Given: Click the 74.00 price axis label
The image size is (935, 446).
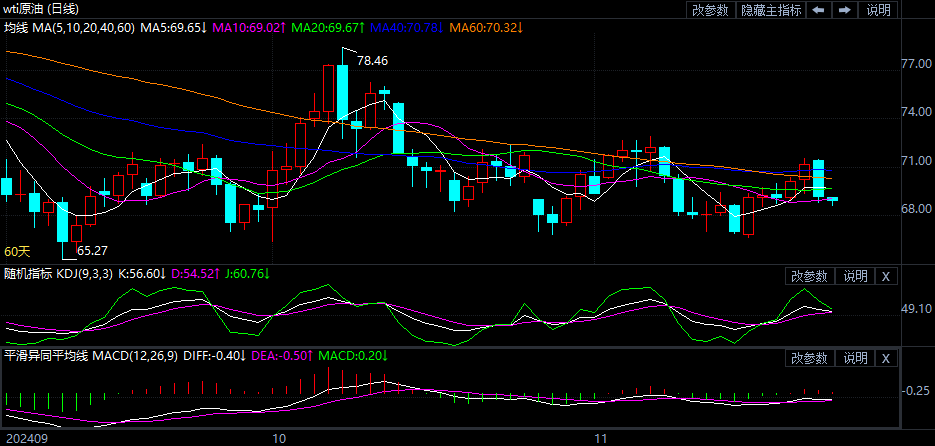Looking at the screenshot, I should (x=915, y=112).
